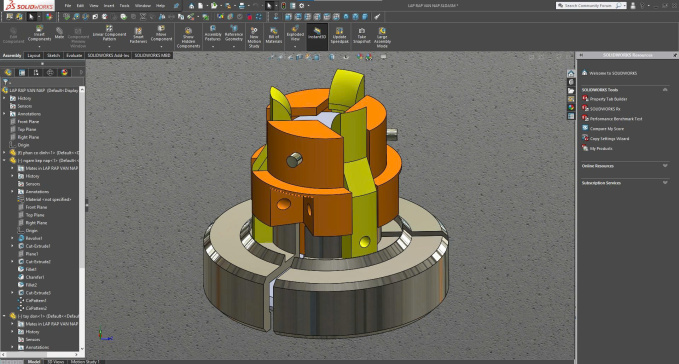Click Show Hidden Components
This screenshot has height=364, width=679.
188,37
